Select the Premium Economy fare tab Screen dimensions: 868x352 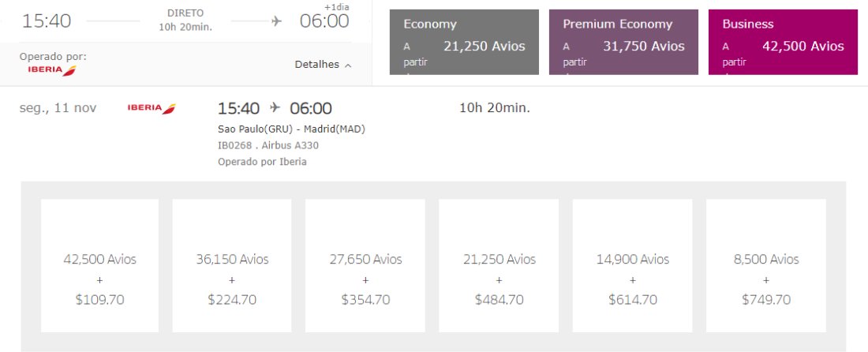coord(623,42)
